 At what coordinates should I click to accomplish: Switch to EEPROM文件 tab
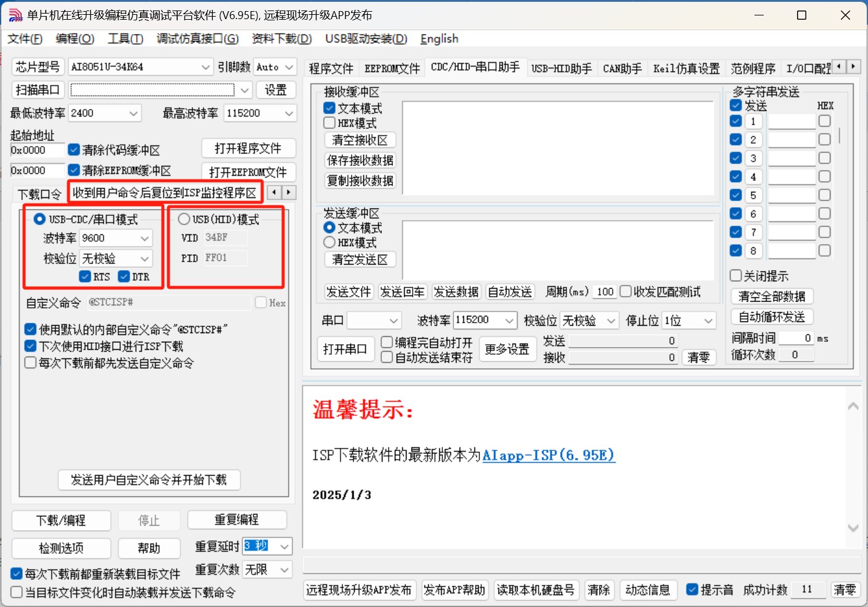[392, 68]
